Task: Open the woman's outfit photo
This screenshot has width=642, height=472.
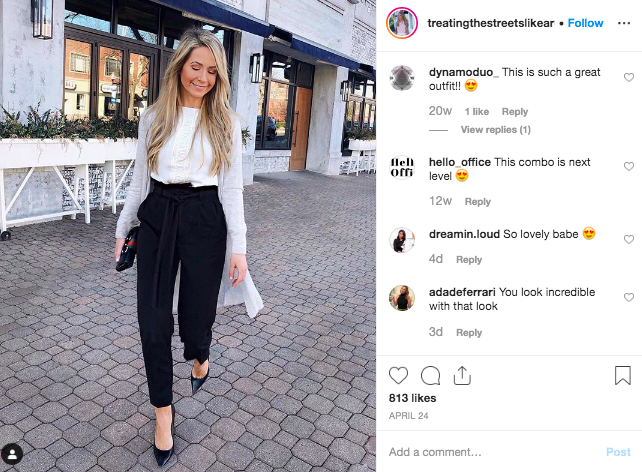Action: [x=188, y=236]
